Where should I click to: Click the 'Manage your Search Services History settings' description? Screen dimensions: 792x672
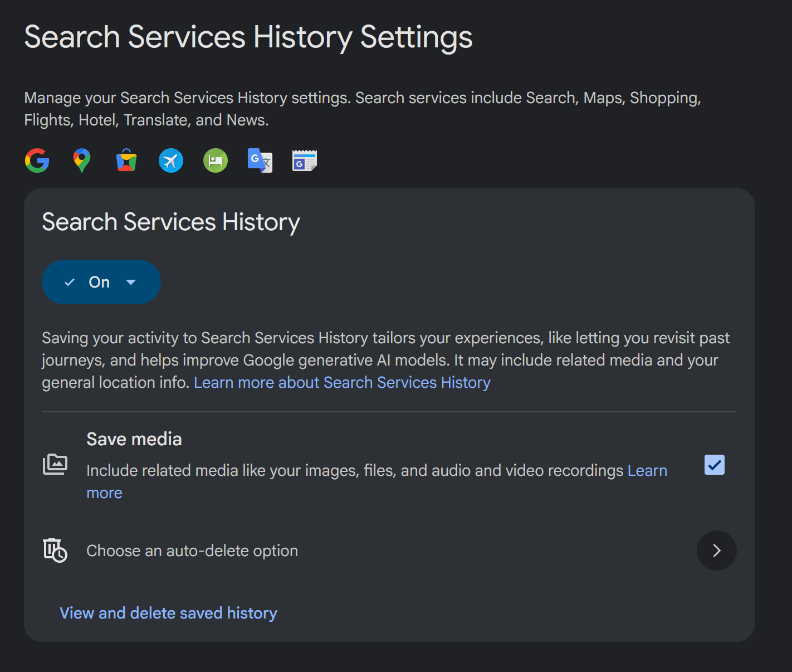(363, 109)
